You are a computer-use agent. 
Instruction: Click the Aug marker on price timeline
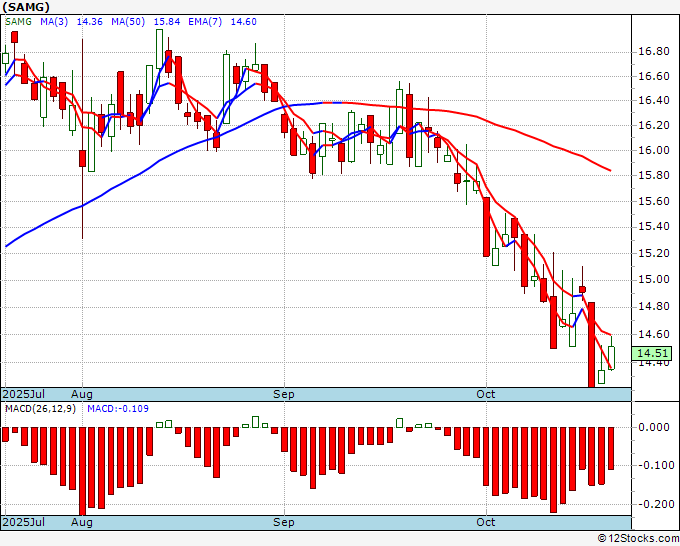pos(82,394)
